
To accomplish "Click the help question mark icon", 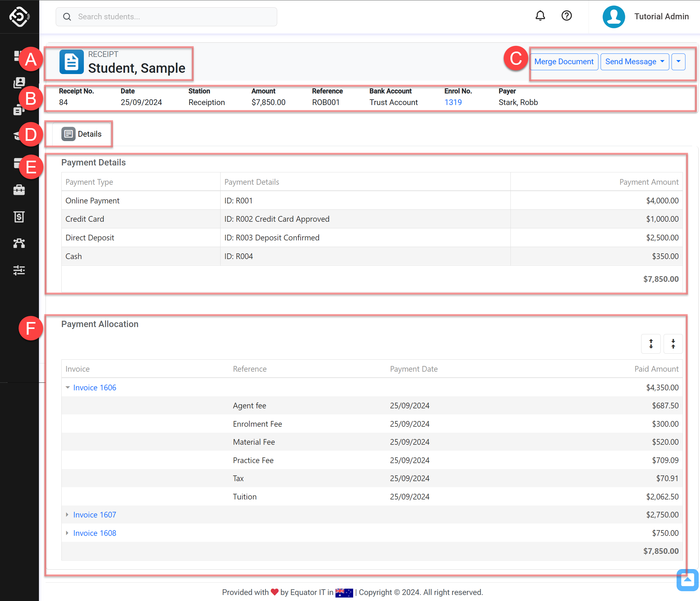I will (x=566, y=16).
